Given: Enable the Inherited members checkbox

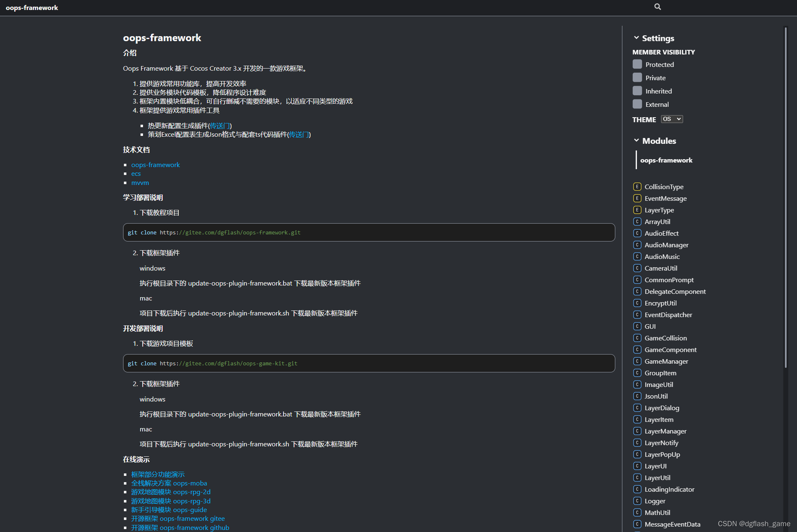Looking at the screenshot, I should pos(637,91).
